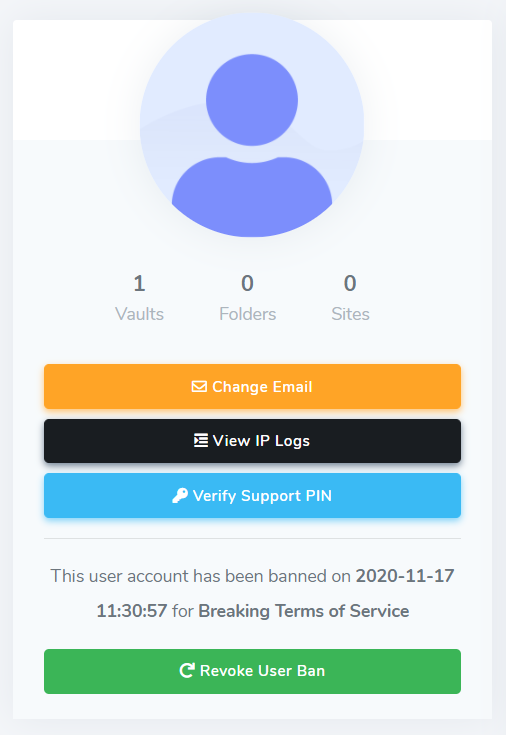Click the avatar's shoulders shape
Screen dimensions: 506x735
[x=252, y=197]
